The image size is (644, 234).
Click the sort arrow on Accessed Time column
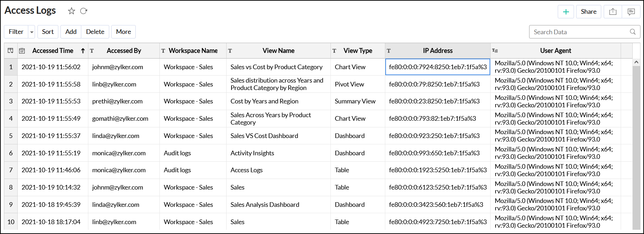point(83,51)
